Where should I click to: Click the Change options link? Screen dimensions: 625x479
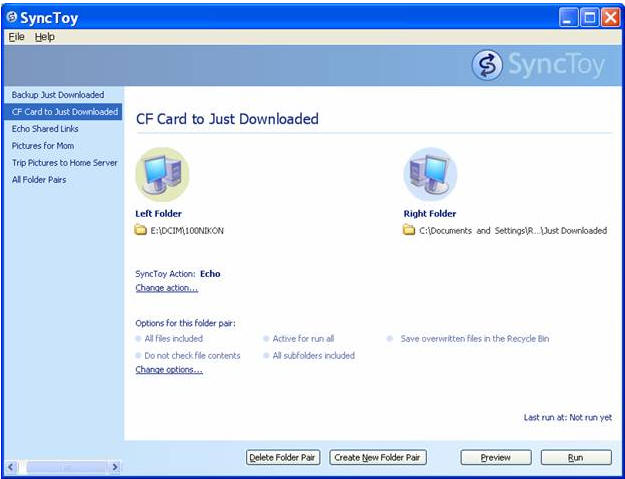click(x=169, y=369)
